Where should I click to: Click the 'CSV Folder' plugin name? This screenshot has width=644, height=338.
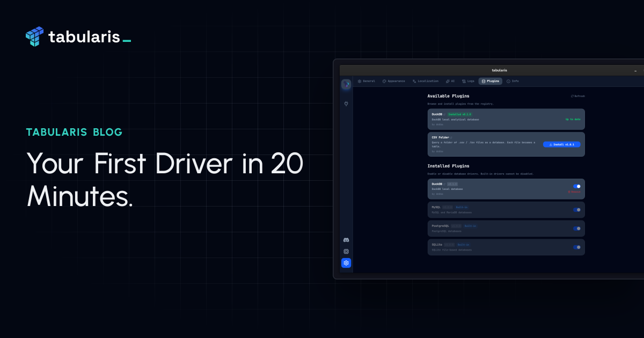(x=441, y=137)
